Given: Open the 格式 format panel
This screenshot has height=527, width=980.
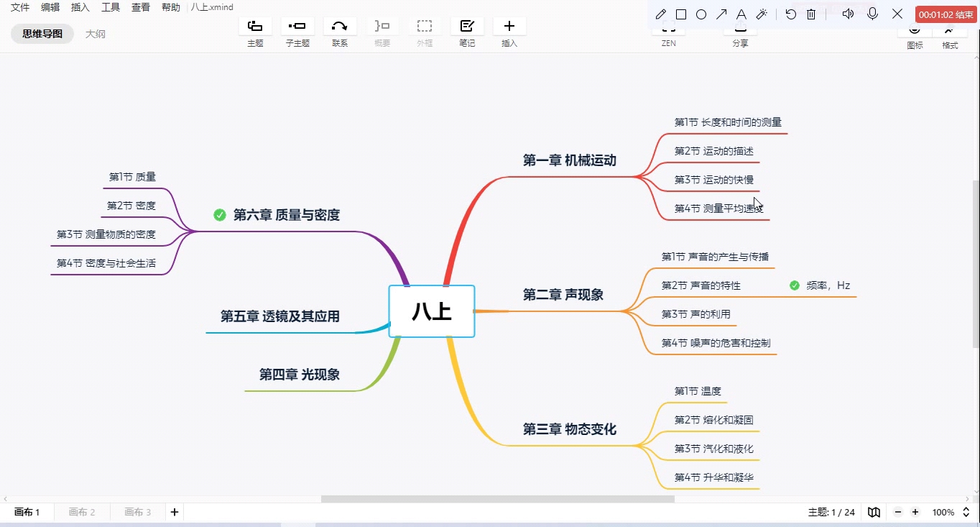Looking at the screenshot, I should (950, 36).
